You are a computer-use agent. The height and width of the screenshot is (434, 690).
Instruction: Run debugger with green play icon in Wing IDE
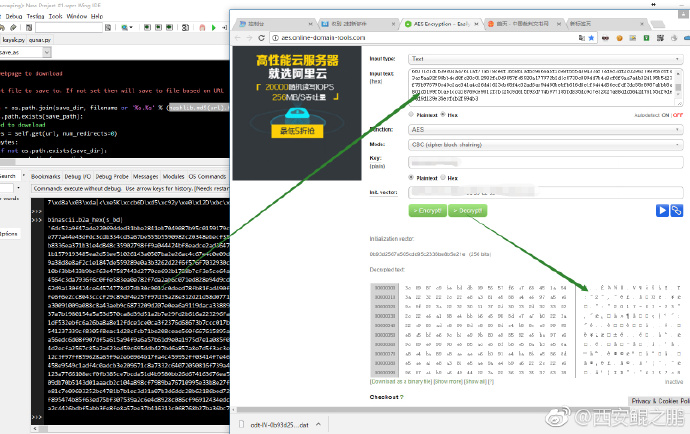click(x=213, y=27)
